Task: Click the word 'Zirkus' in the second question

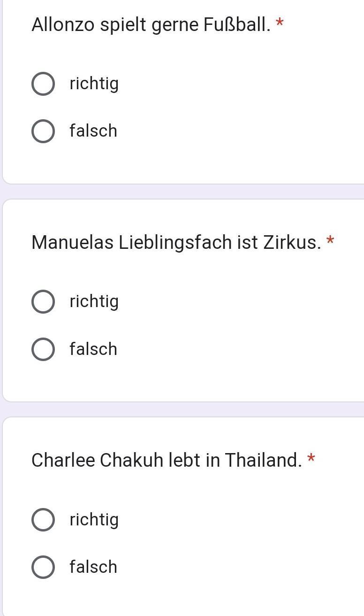Action: coord(290,243)
